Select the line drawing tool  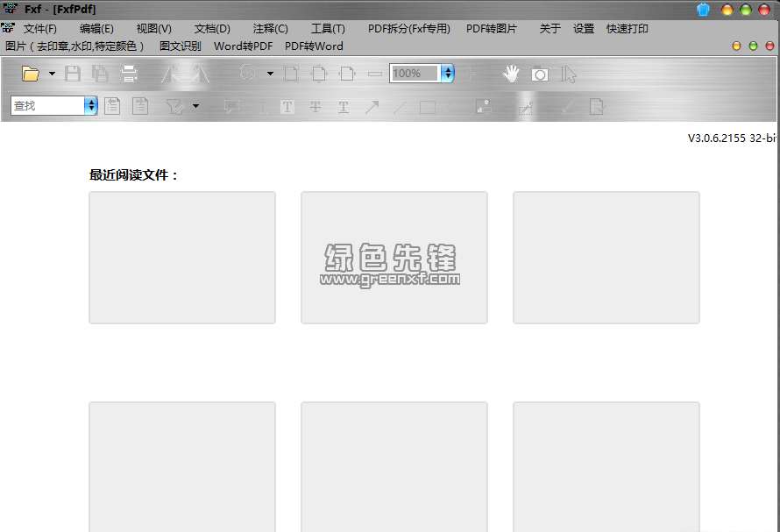coord(400,107)
